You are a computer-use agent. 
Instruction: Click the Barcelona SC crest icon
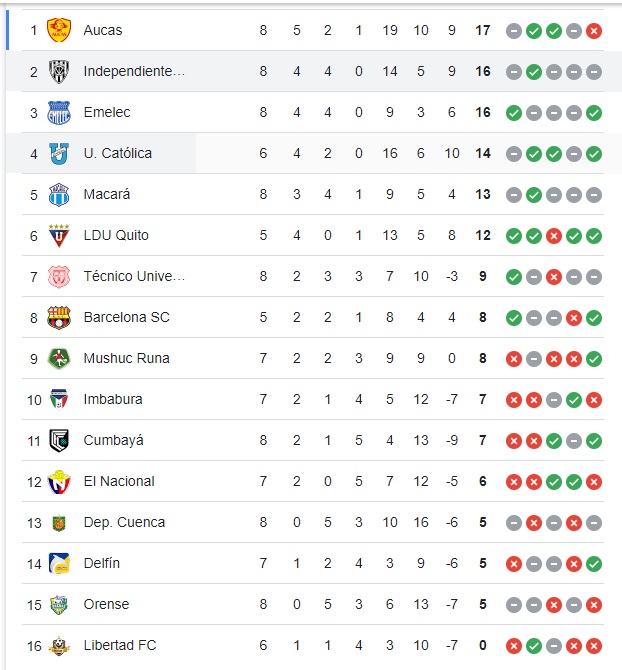click(x=59, y=317)
